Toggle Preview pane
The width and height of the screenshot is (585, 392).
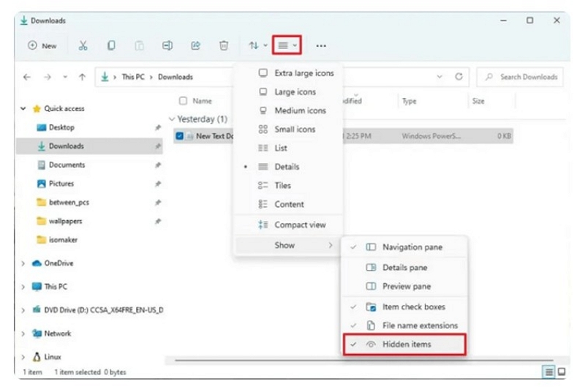404,286
